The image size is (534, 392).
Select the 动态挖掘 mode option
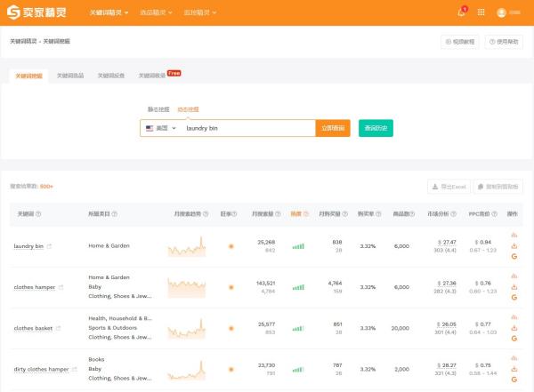coord(188,108)
